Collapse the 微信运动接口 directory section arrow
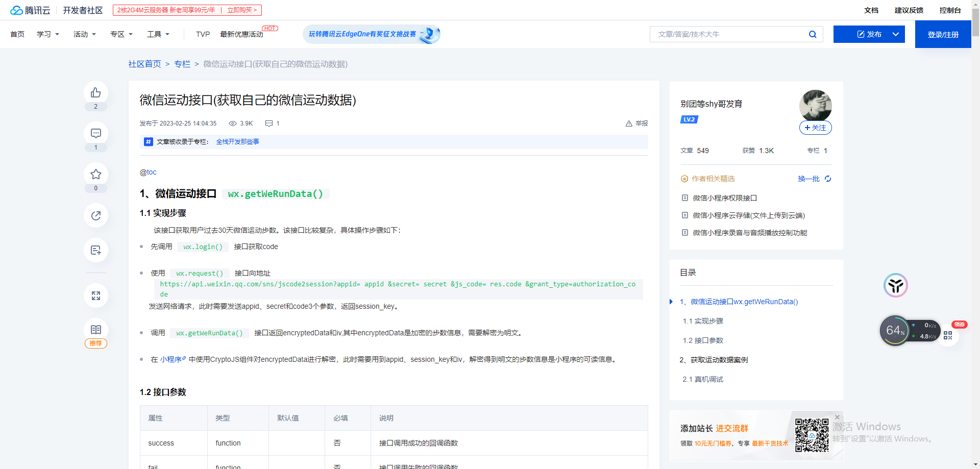 [671, 302]
